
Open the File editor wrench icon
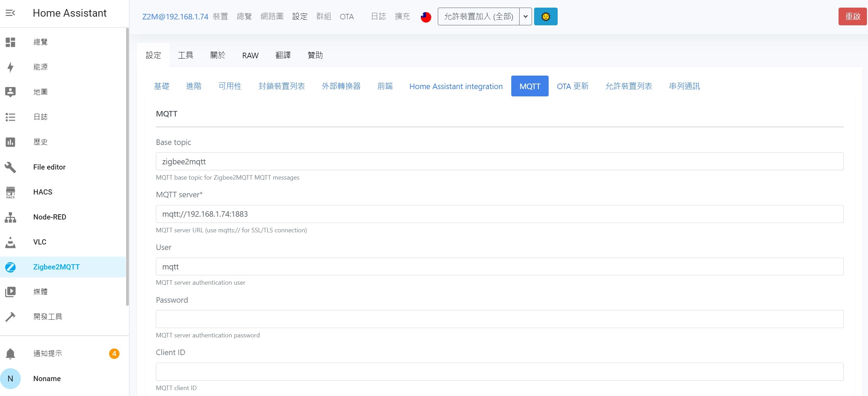pyautogui.click(x=10, y=167)
